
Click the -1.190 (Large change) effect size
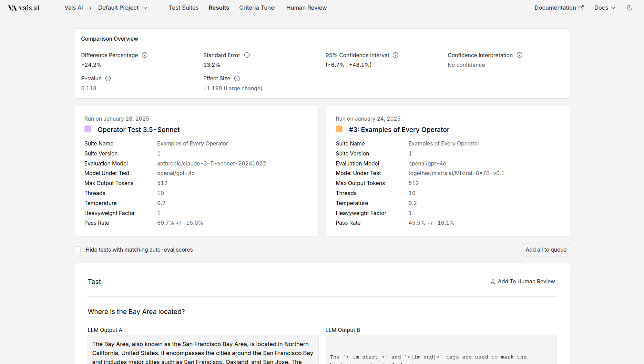pyautogui.click(x=233, y=88)
